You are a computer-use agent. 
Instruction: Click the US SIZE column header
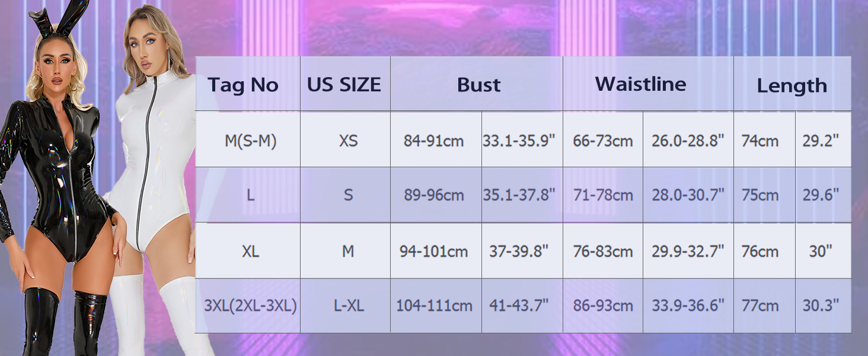[344, 85]
